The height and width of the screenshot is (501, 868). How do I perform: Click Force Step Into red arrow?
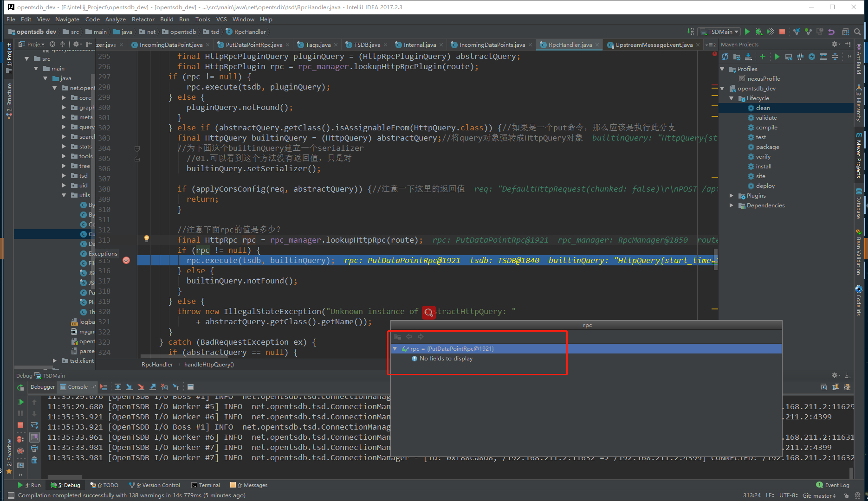(x=141, y=387)
